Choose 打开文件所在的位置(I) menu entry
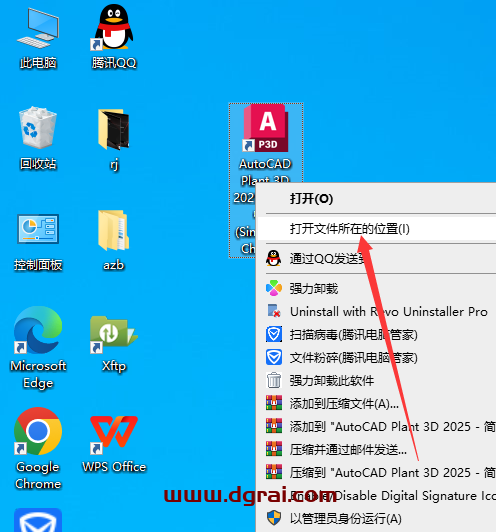496x532 pixels. click(x=377, y=229)
